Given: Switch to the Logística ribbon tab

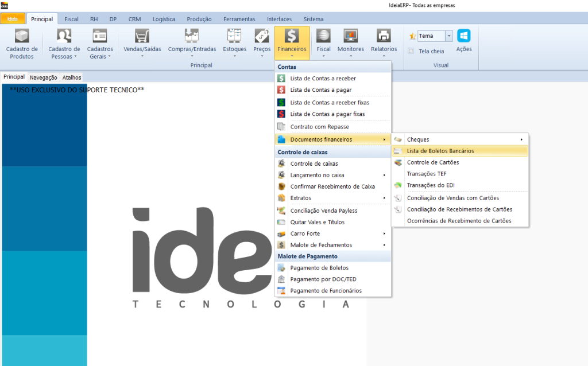Looking at the screenshot, I should click(164, 19).
